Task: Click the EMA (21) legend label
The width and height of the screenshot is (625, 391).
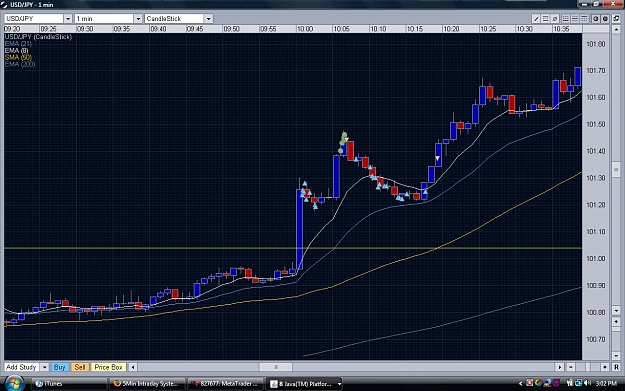Action: (18, 44)
